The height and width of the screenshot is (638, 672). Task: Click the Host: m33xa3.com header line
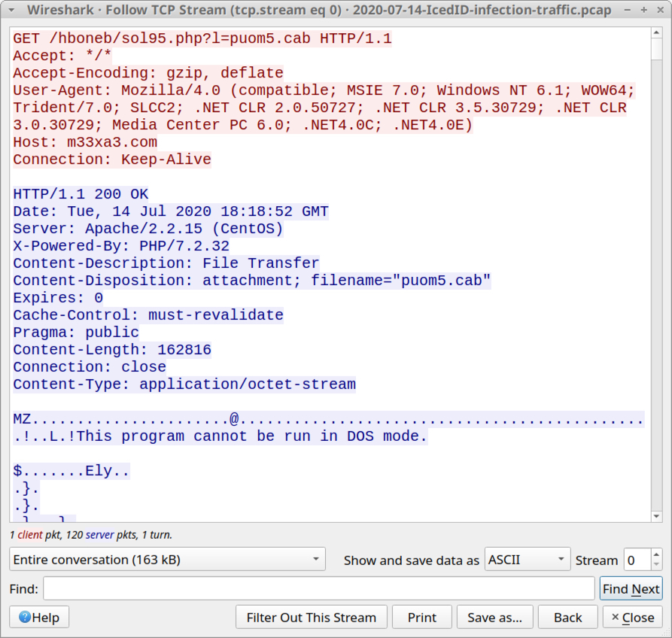(x=85, y=142)
